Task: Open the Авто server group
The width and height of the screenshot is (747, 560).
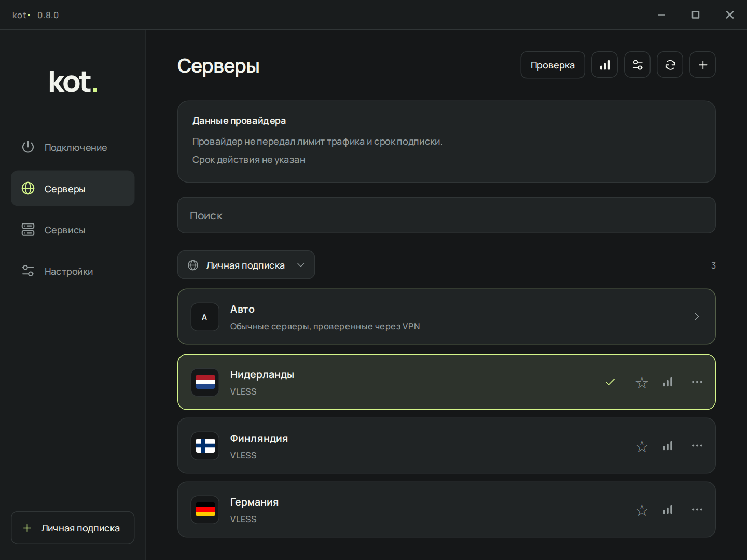Action: tap(447, 317)
